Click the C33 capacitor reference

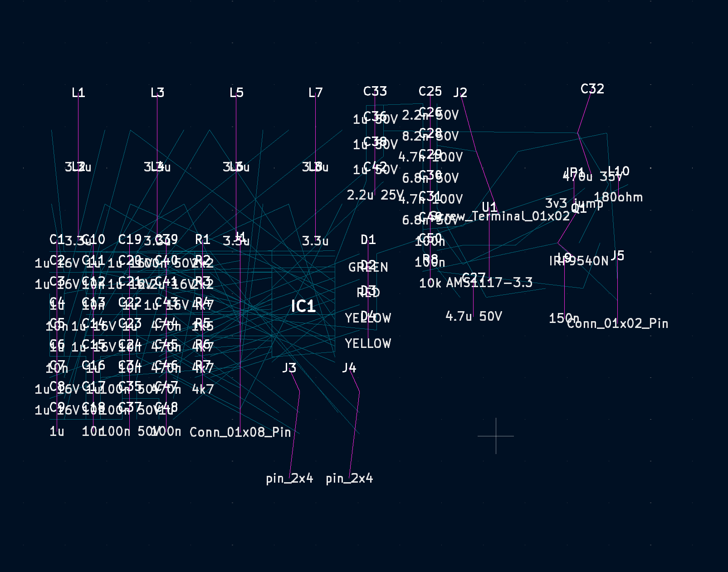click(x=375, y=91)
